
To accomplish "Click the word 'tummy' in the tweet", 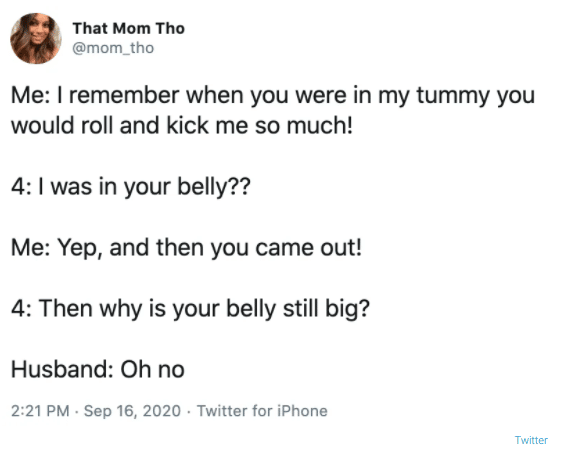I will pyautogui.click(x=454, y=96).
